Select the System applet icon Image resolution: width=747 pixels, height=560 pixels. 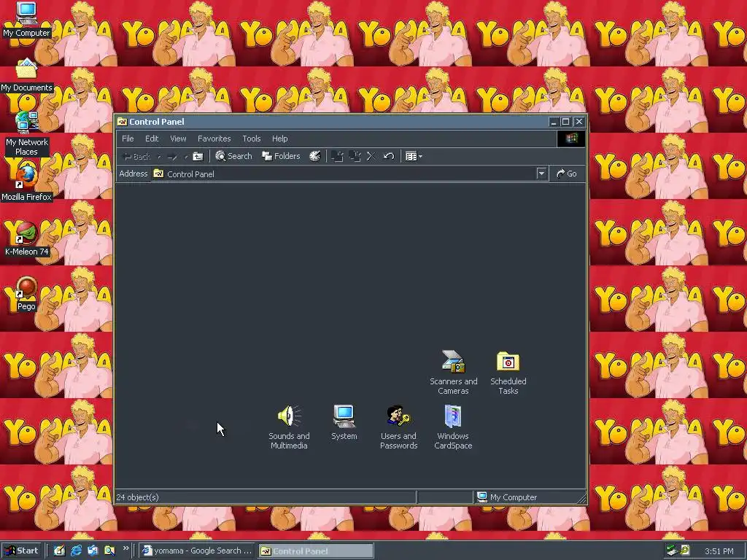pyautogui.click(x=344, y=422)
